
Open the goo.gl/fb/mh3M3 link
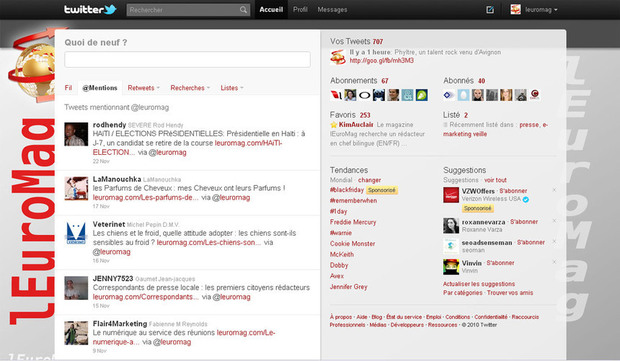tap(382, 60)
